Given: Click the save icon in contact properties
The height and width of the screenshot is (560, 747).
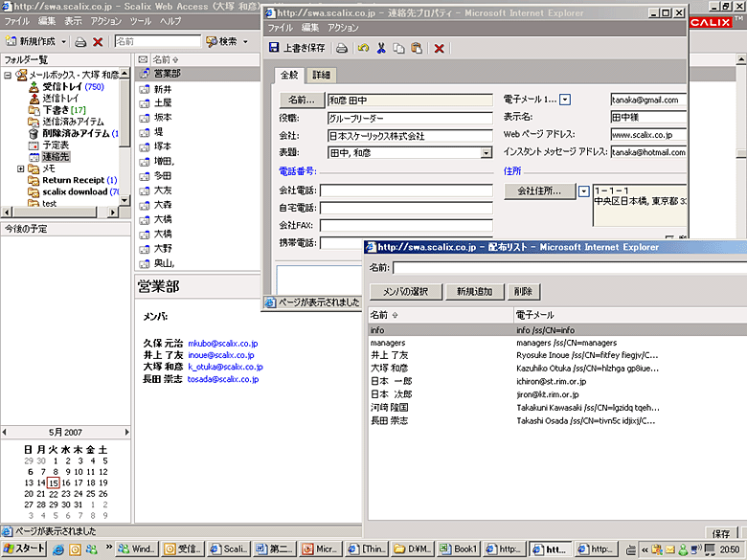Looking at the screenshot, I should coord(275,48).
